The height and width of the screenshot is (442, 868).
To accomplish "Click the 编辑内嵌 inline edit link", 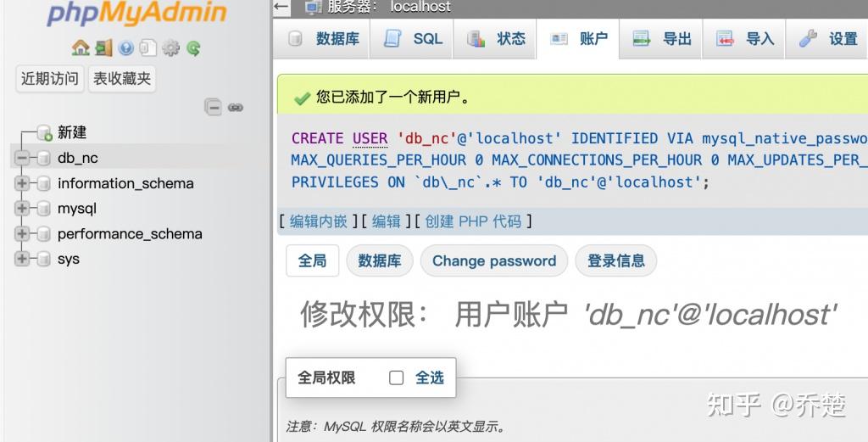I will [x=319, y=221].
